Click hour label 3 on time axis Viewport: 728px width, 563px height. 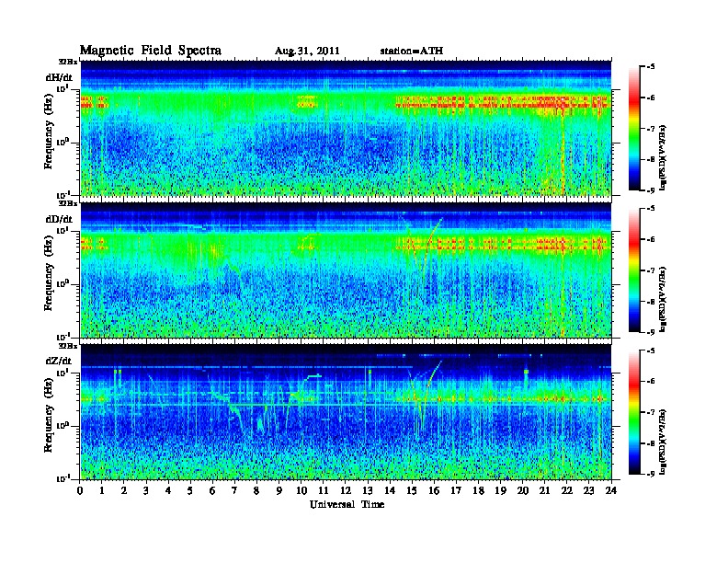click(x=146, y=490)
